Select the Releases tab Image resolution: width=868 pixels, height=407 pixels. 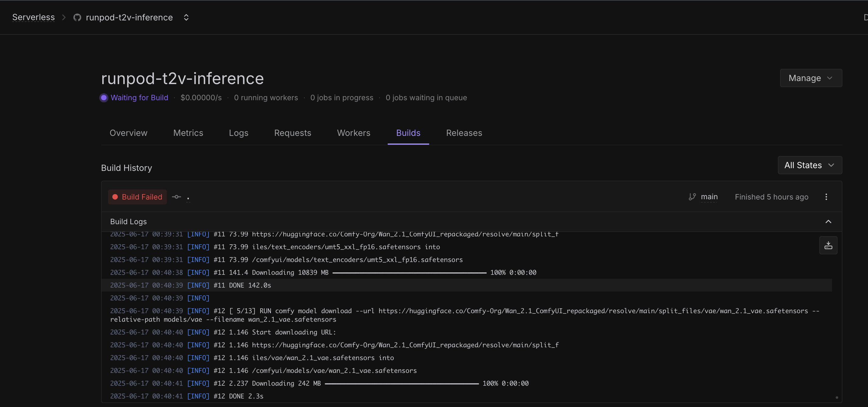point(464,133)
